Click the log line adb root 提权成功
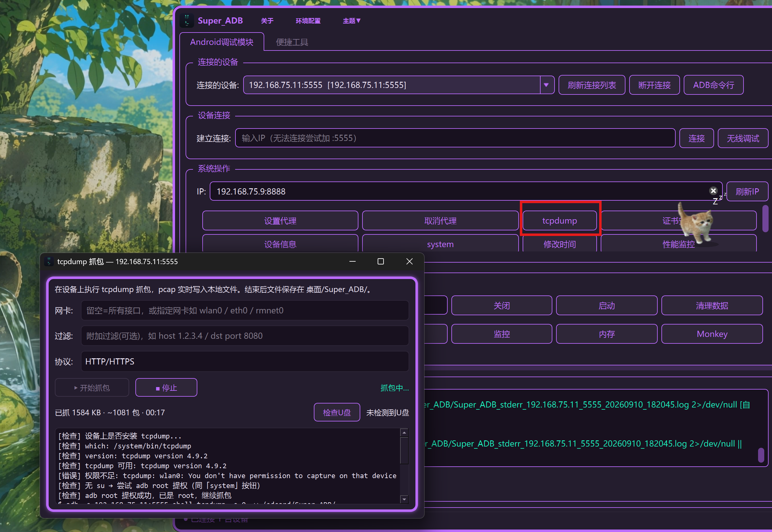The height and width of the screenshot is (532, 772). coord(145,495)
